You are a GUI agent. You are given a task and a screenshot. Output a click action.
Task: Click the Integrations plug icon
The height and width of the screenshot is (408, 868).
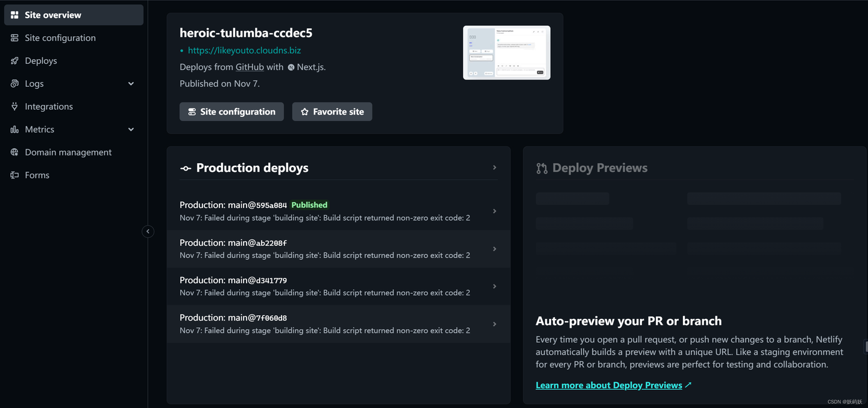pos(14,107)
